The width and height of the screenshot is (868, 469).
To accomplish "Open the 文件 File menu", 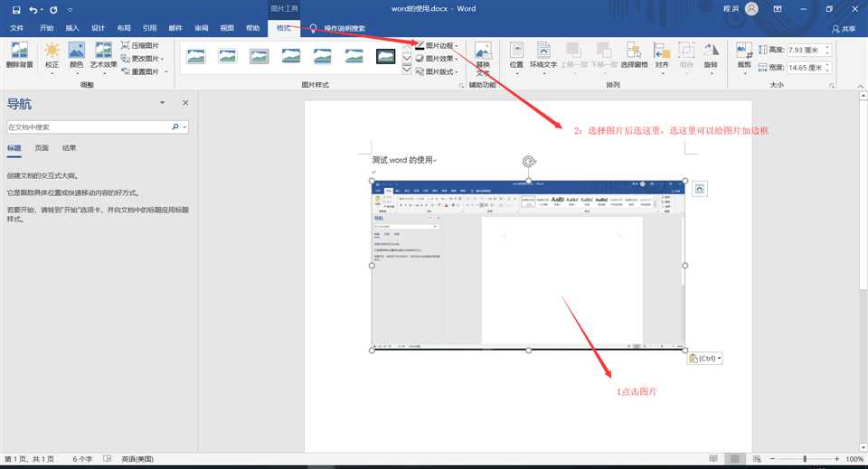I will click(16, 28).
